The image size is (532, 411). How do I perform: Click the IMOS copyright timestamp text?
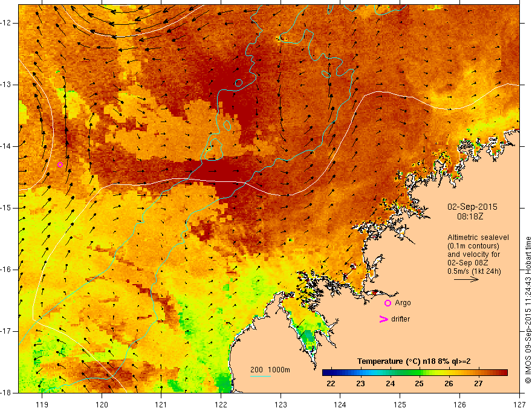tap(528, 310)
